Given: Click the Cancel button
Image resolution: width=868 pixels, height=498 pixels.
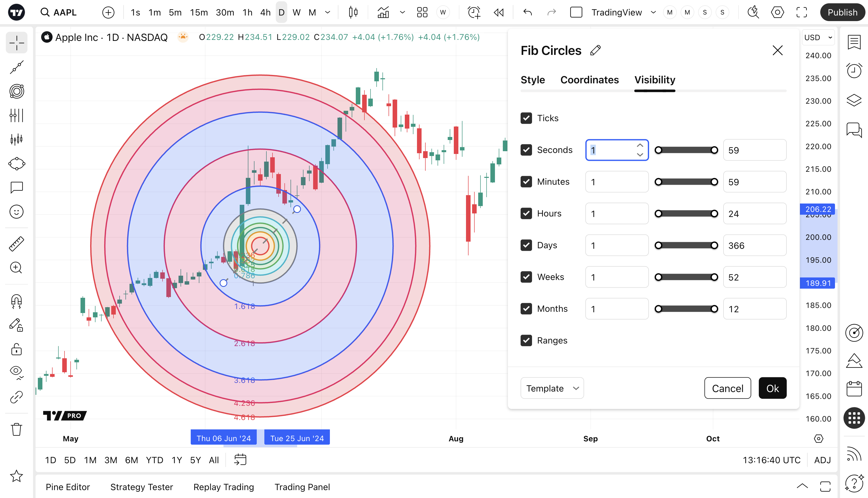Looking at the screenshot, I should click(x=728, y=388).
